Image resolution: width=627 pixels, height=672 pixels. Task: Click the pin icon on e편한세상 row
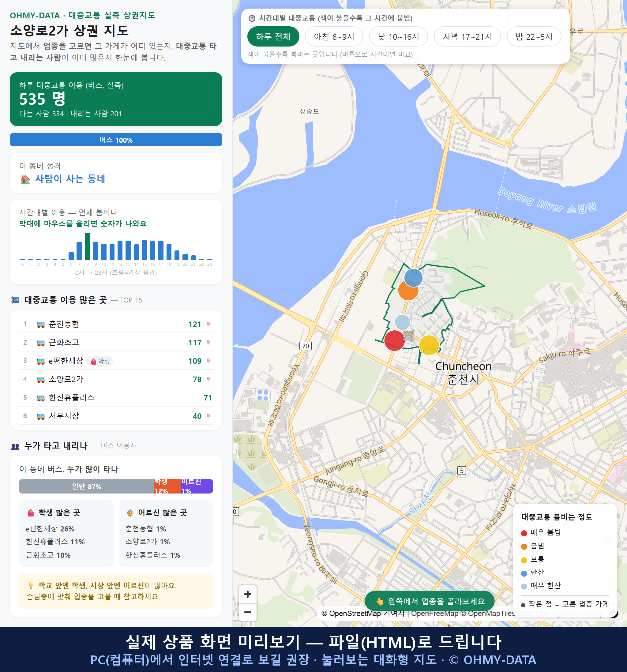[x=208, y=361]
